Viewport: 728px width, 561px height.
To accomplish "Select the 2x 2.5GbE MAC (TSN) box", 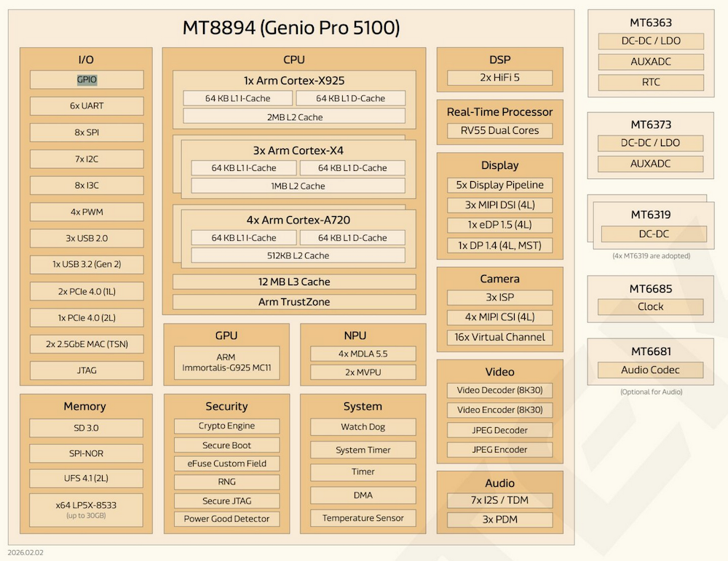I will pyautogui.click(x=87, y=343).
